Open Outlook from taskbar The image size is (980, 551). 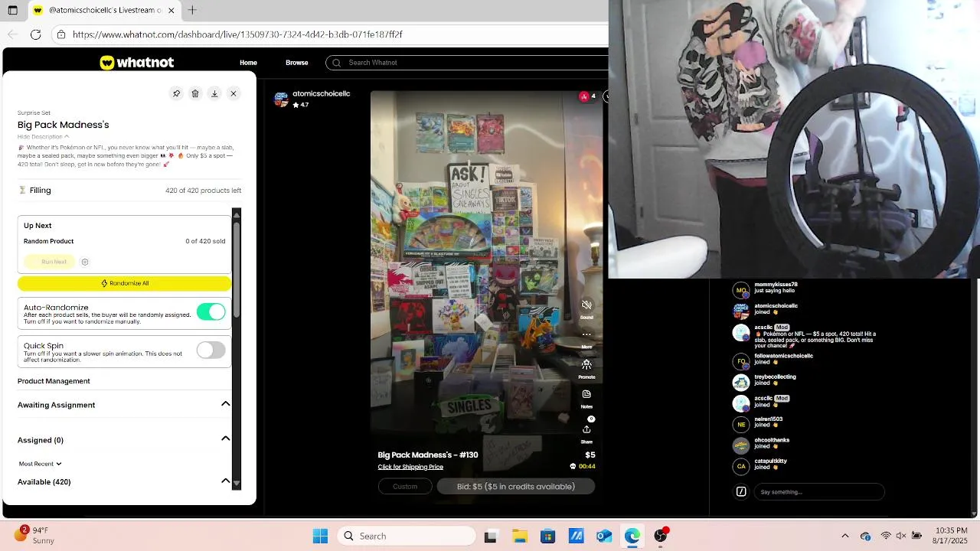click(x=604, y=536)
